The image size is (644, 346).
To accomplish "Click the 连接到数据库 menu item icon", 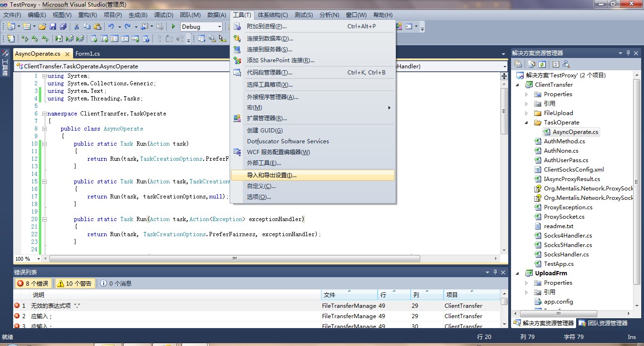I will pyautogui.click(x=238, y=39).
